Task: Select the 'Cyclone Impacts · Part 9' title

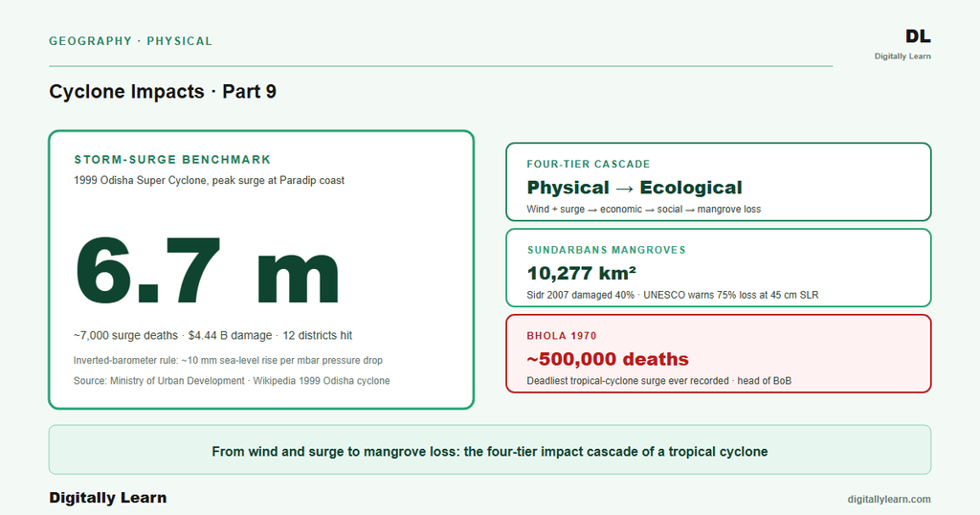Action: 163,92
